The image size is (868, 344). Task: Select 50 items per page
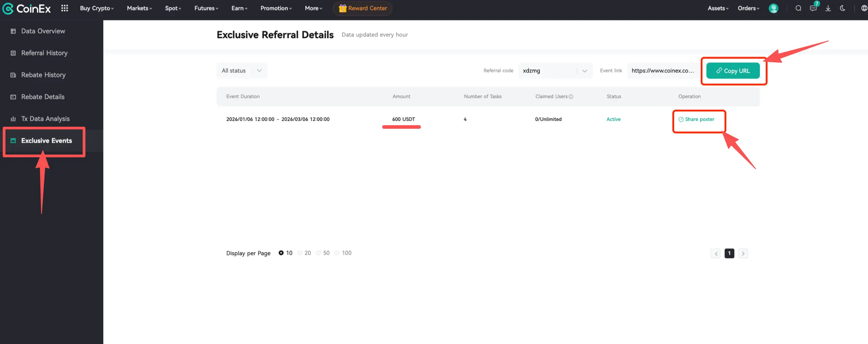click(x=318, y=253)
